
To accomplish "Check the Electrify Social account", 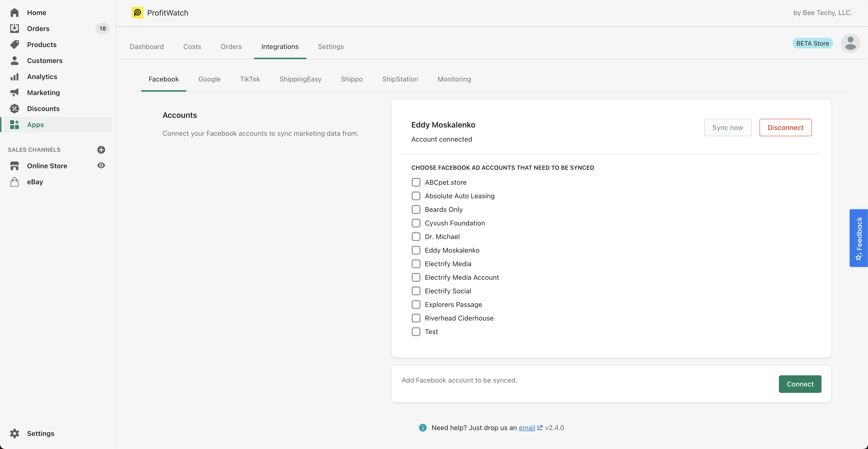I will [x=416, y=291].
